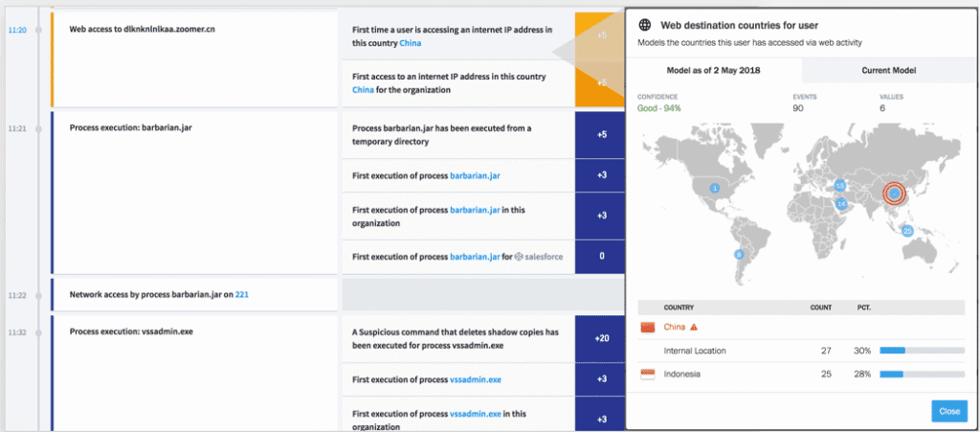Image resolution: width=980 pixels, height=432 pixels.
Task: Click the Salesforce cloud icon next to barbarian.jar
Action: click(x=518, y=257)
